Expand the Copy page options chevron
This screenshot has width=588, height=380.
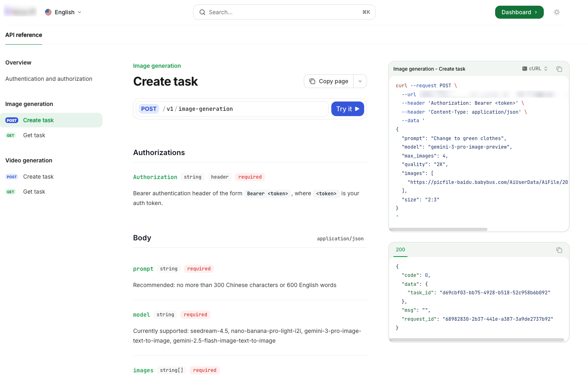click(360, 81)
